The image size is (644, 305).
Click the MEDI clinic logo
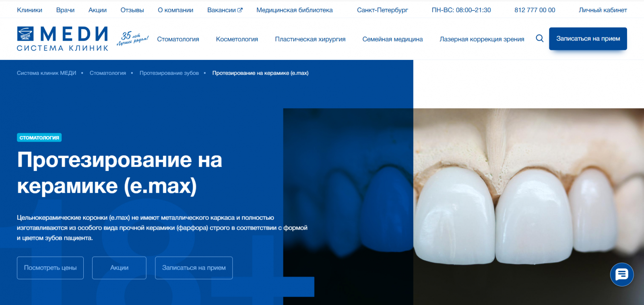63,39
